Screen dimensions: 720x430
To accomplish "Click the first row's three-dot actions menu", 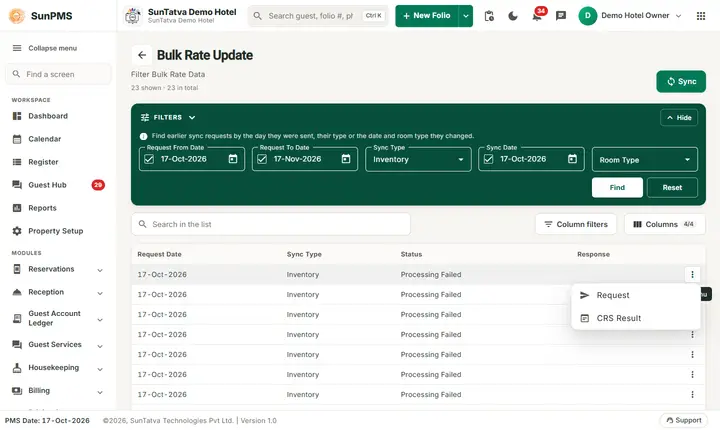I will tap(692, 275).
